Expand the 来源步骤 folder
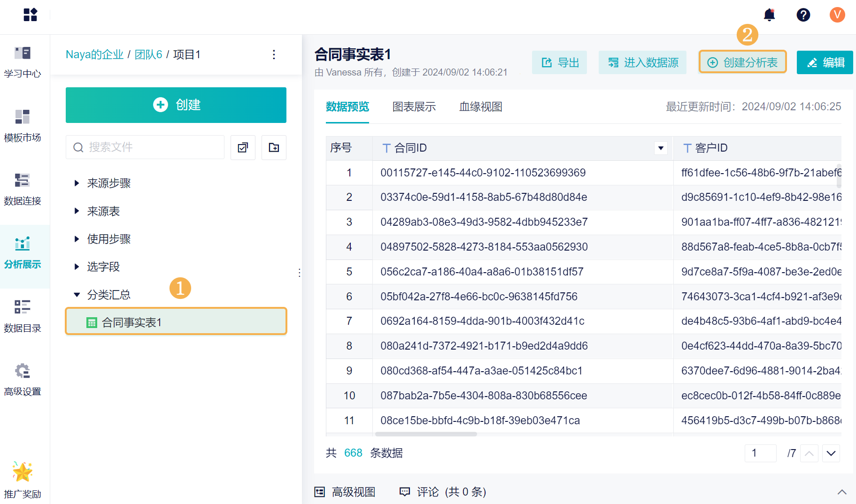Image resolution: width=856 pixels, height=504 pixels. 77,183
